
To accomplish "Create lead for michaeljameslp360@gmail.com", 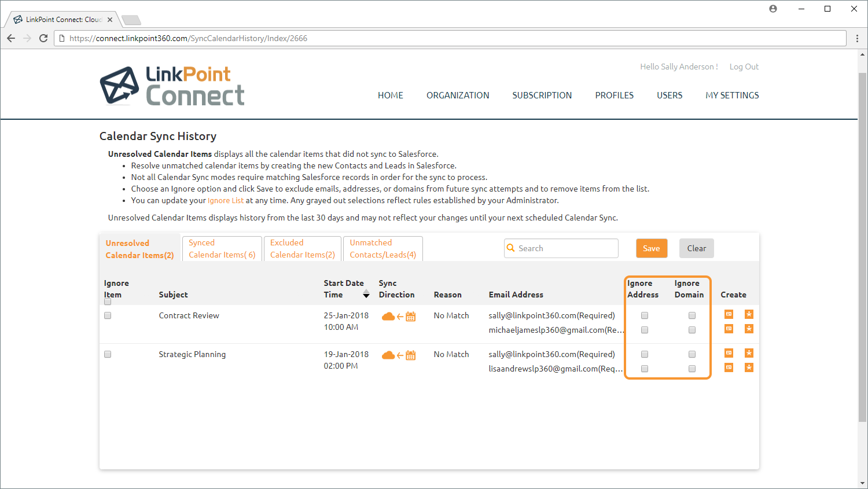I will tap(749, 329).
